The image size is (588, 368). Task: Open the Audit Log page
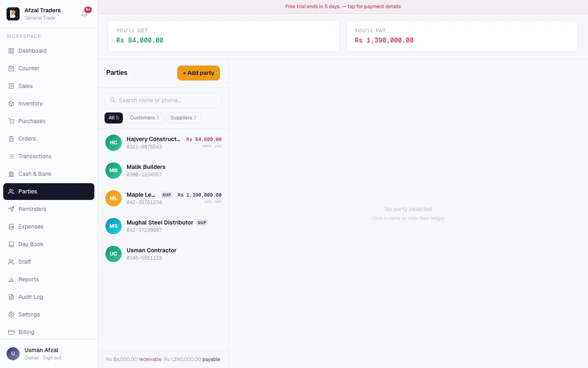(49, 297)
